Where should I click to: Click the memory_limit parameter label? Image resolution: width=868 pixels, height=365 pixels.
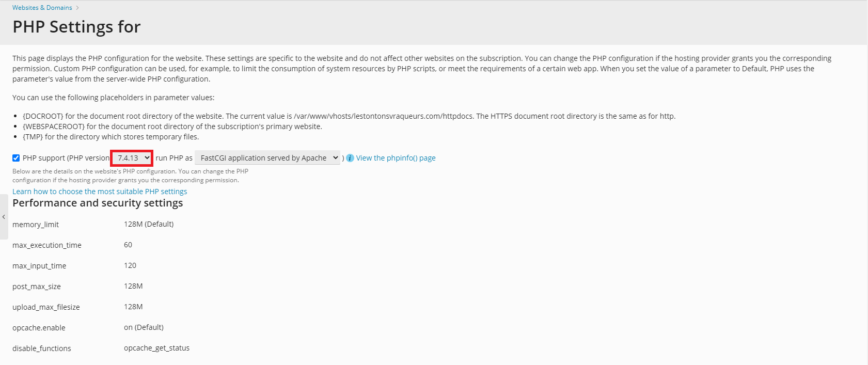pos(36,225)
